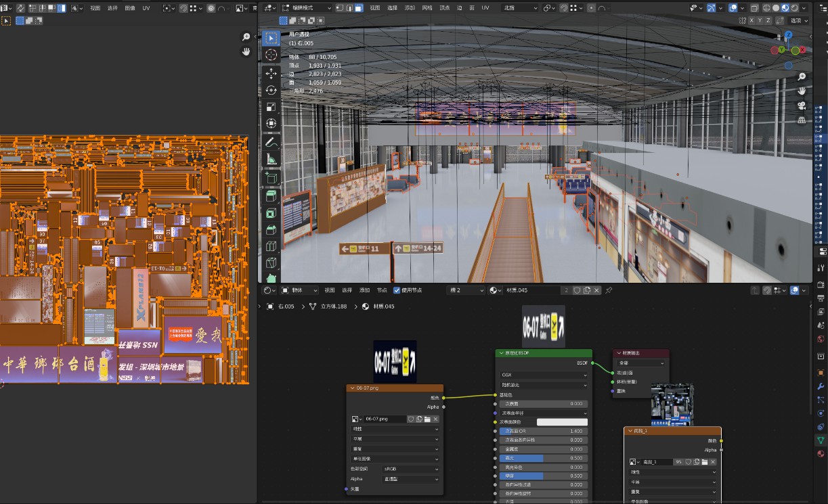Open the 网格 menu in 3D viewport
The height and width of the screenshot is (504, 828).
click(x=427, y=8)
